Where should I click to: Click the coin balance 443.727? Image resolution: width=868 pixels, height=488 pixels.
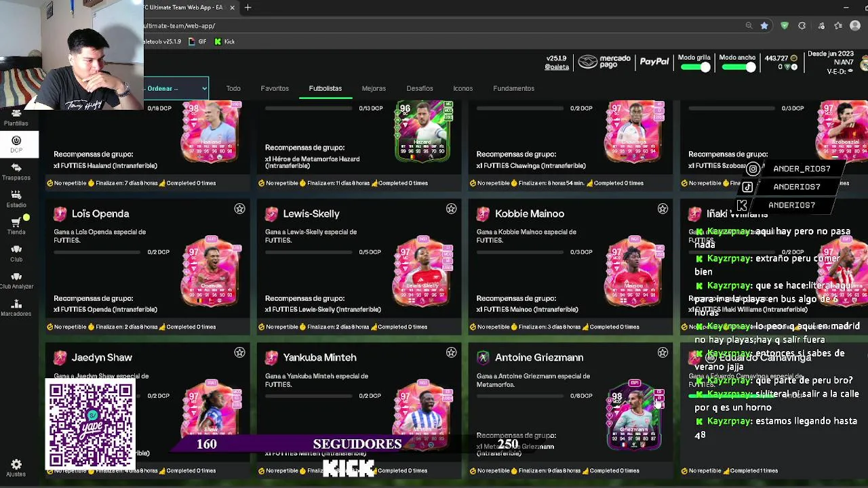coord(776,58)
